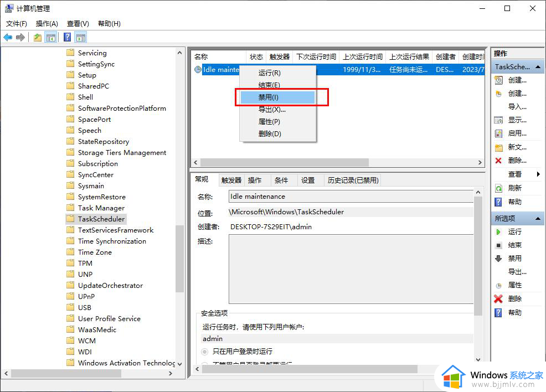Click the Up one level folder icon

[x=38, y=37]
